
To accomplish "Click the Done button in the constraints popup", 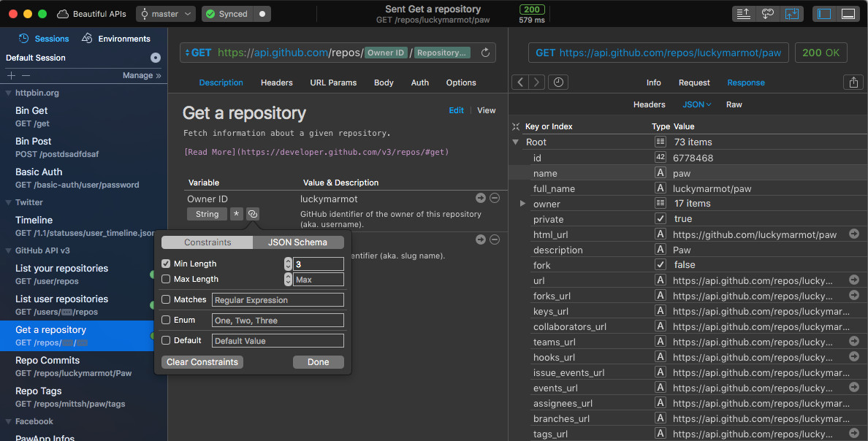I will (x=319, y=362).
